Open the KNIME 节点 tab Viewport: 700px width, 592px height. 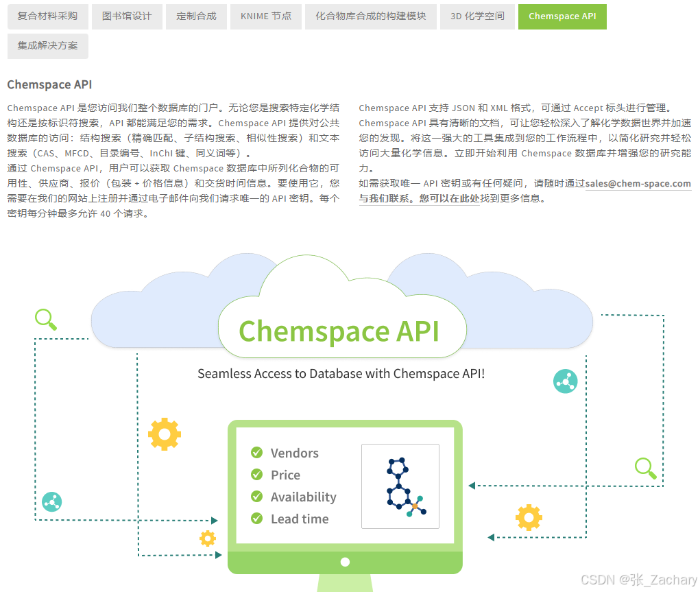[x=266, y=16]
